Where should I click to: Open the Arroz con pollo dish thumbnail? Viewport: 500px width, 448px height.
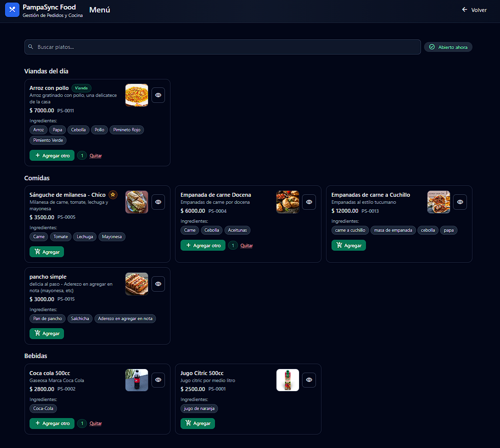[x=136, y=95]
